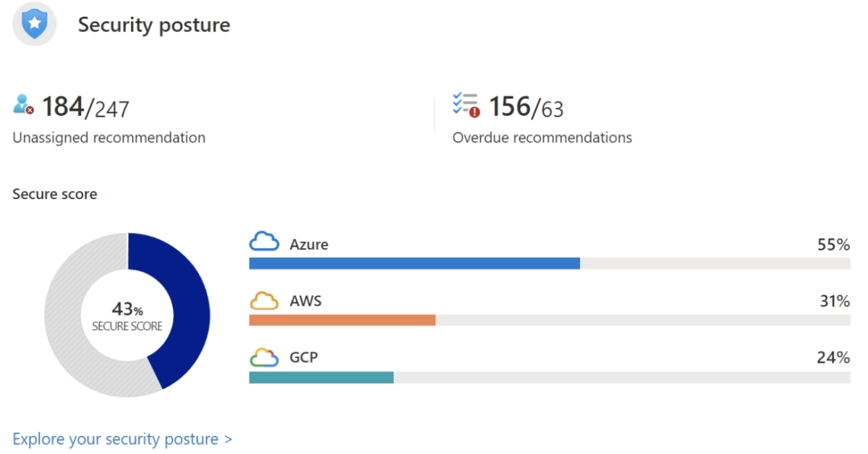Click the 156 overdue count
The width and height of the screenshot is (868, 454).
click(x=510, y=107)
